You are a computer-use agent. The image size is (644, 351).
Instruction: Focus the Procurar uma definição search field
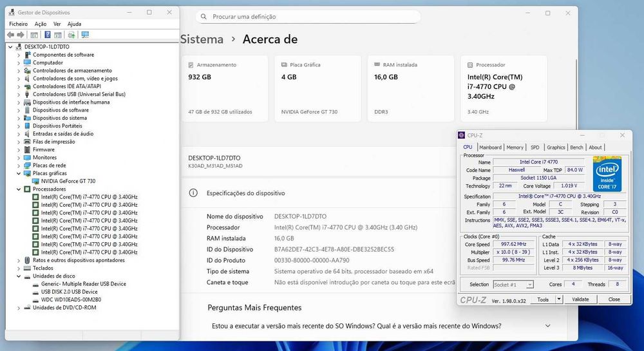coord(308,17)
